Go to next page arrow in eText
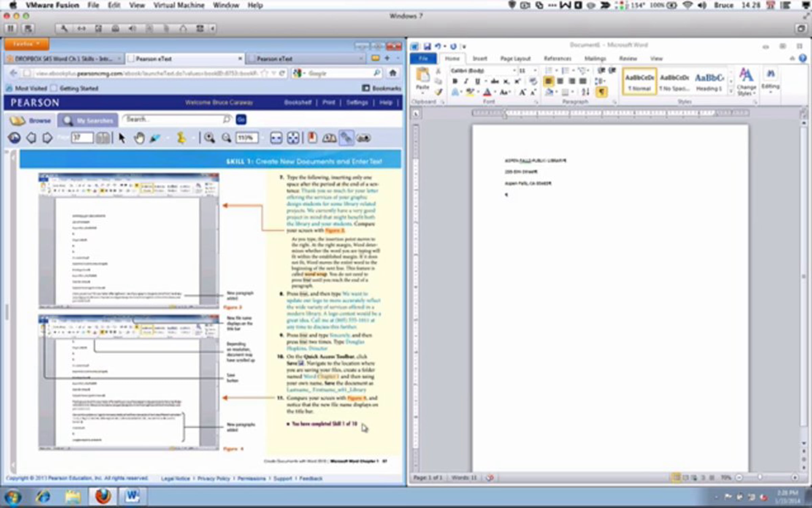Image resolution: width=812 pixels, height=508 pixels. 48,138
